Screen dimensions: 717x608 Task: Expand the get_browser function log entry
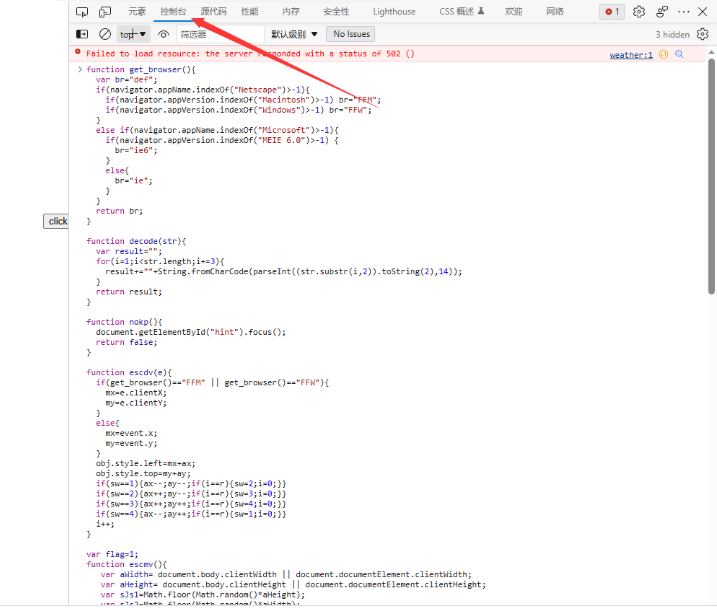80,70
